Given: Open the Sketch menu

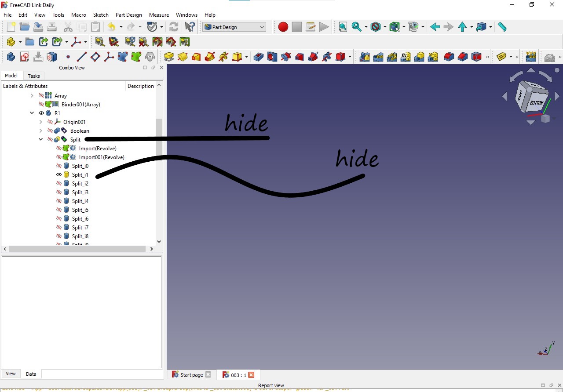Looking at the screenshot, I should click(x=101, y=15).
